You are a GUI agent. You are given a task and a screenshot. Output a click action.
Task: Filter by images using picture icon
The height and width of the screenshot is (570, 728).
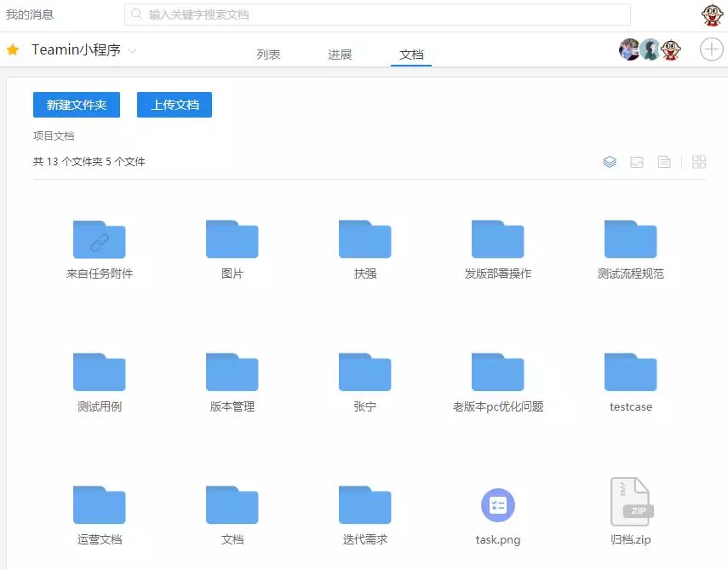(x=637, y=162)
